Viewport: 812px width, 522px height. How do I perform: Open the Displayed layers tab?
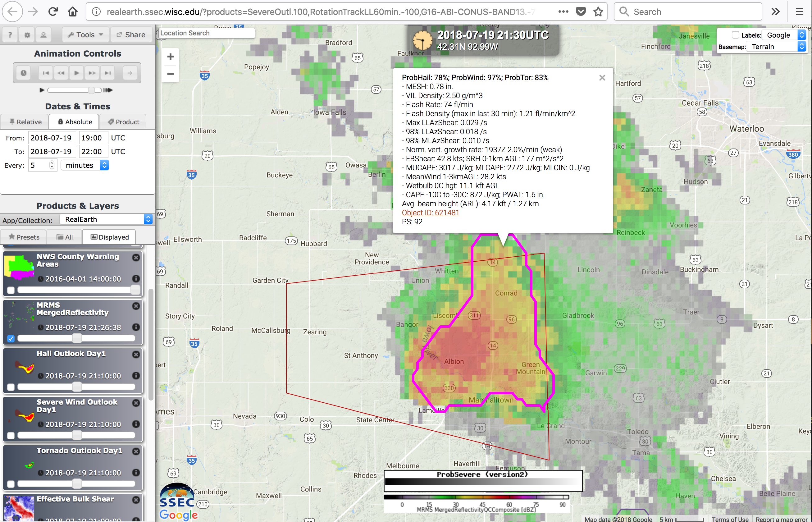[109, 237]
